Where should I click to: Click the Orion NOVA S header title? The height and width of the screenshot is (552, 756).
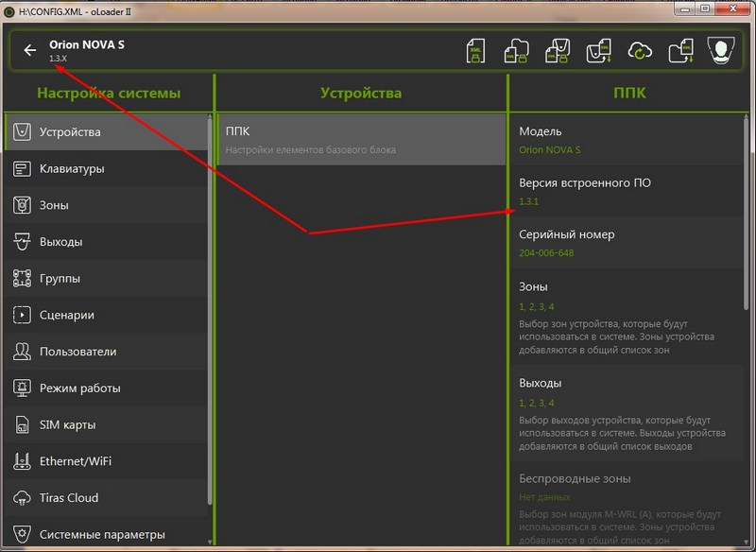87,44
